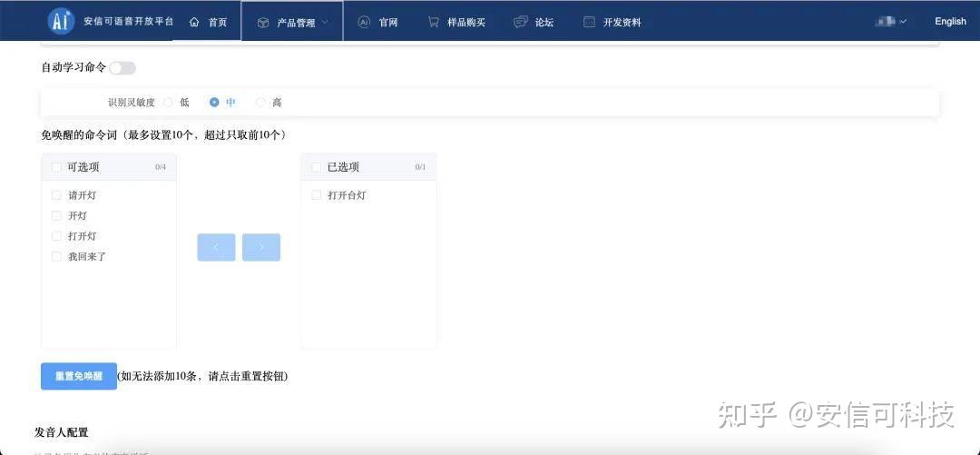Open the user account dropdown
The width and height of the screenshot is (980, 455).
[x=892, y=21]
